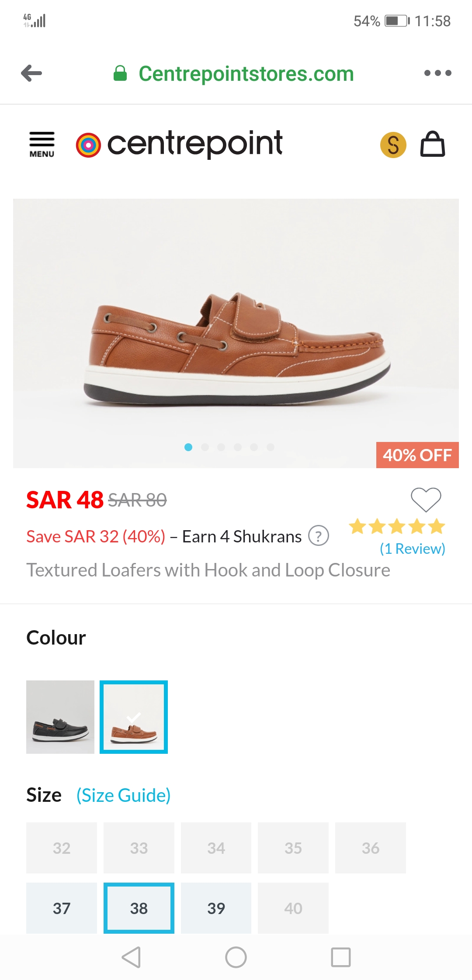Open the Size Guide link
Image resolution: width=472 pixels, height=980 pixels.
pyautogui.click(x=124, y=795)
